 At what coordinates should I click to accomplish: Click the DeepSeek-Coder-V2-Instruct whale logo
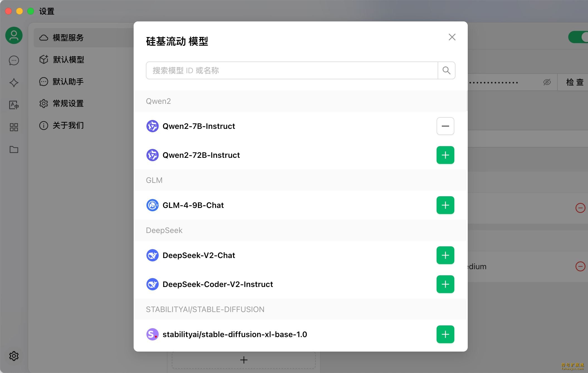click(x=153, y=284)
